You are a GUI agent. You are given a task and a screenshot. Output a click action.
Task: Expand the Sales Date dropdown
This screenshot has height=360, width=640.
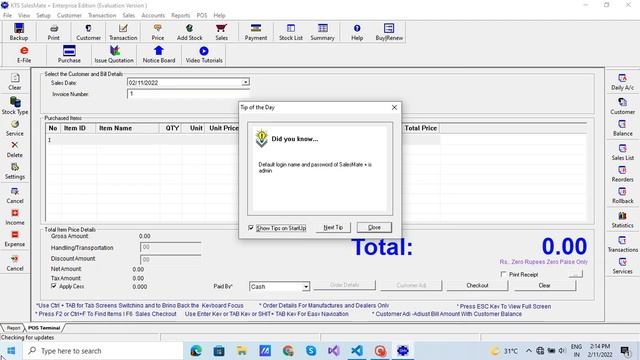[x=245, y=82]
